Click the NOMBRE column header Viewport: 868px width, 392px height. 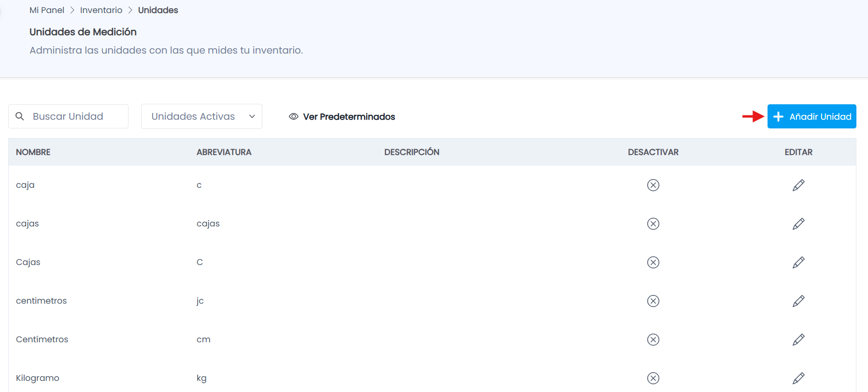tap(33, 152)
